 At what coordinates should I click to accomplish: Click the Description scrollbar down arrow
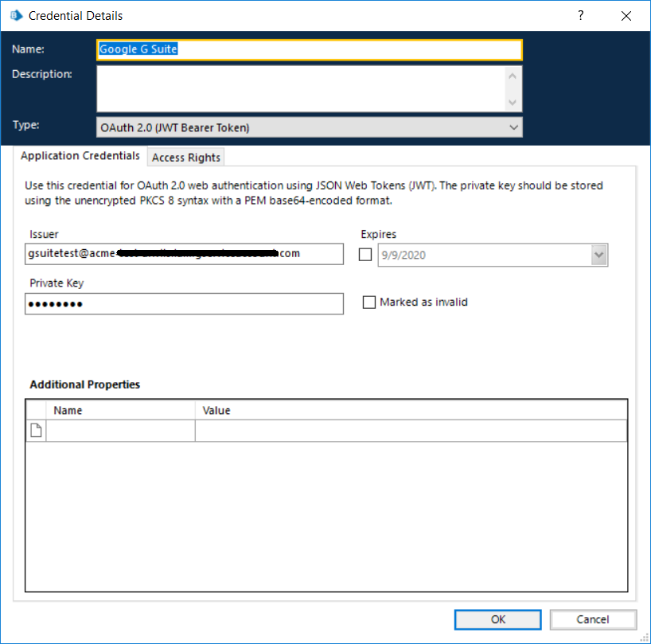(513, 102)
